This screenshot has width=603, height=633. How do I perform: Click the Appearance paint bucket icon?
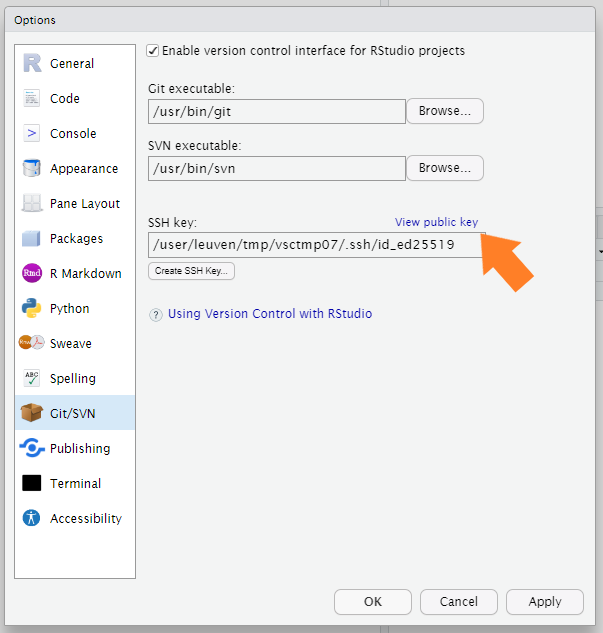pyautogui.click(x=32, y=168)
